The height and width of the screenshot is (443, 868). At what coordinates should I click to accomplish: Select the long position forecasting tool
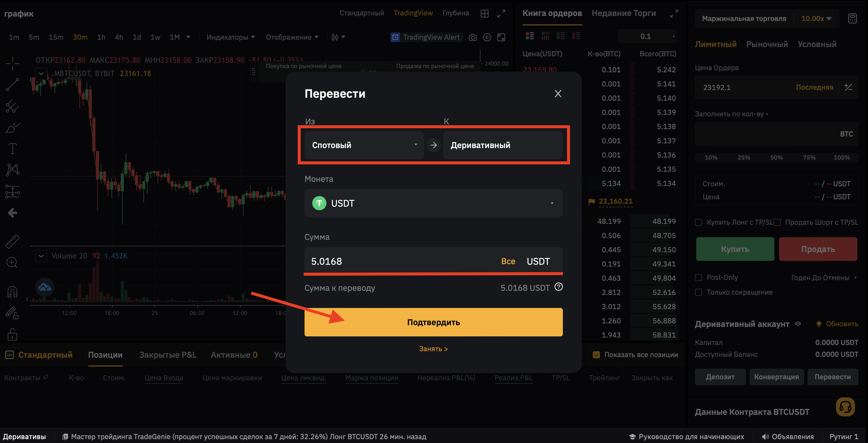coord(12,191)
